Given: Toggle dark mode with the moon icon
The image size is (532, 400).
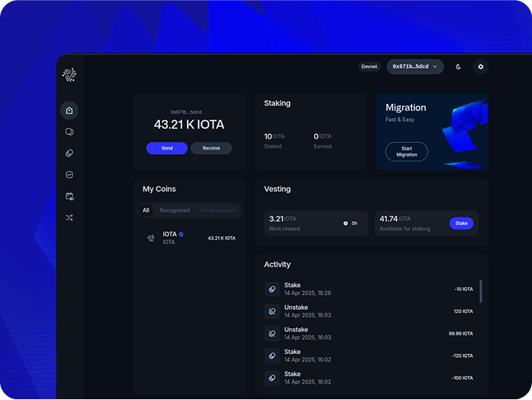Looking at the screenshot, I should [x=458, y=67].
